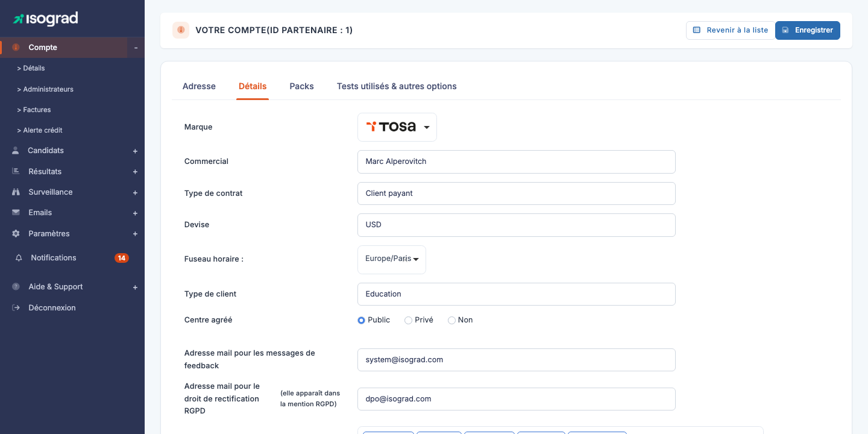Click the Centre agréé label
868x434 pixels.
[208, 320]
